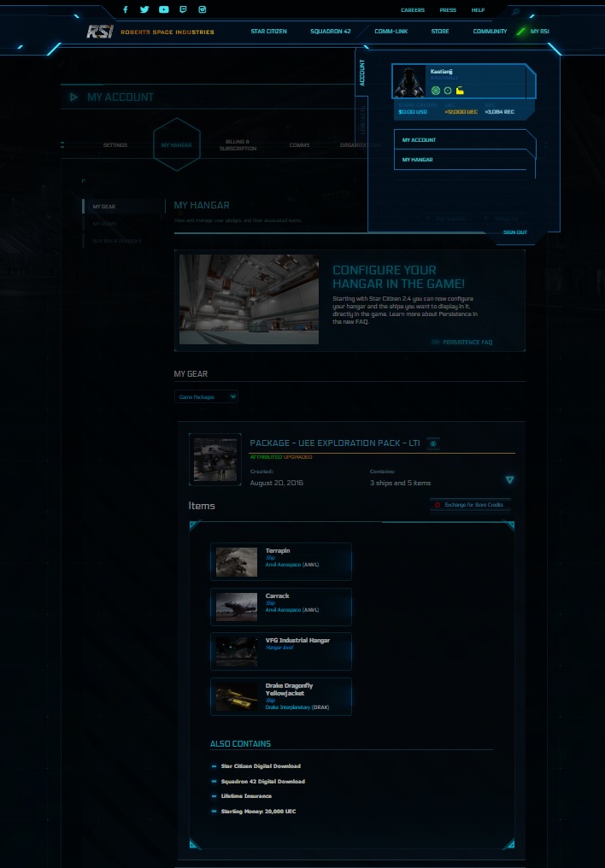605x868 pixels.
Task: Open the Comm-Link nav menu
Action: tap(391, 32)
